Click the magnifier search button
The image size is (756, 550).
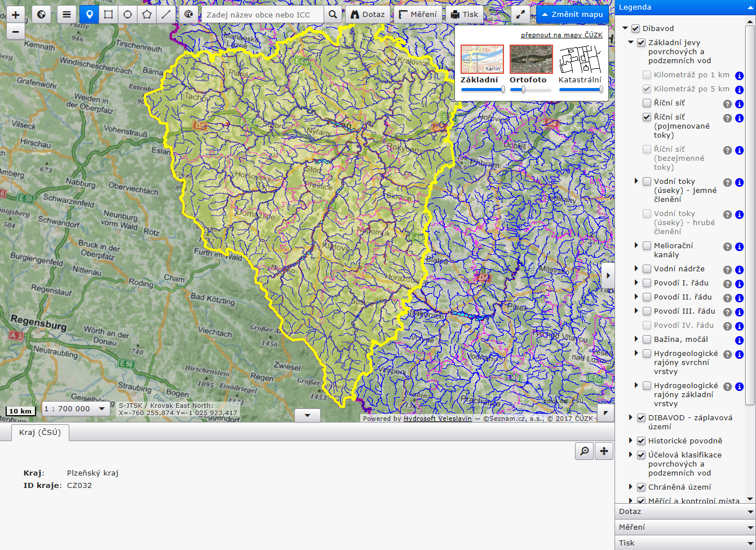[333, 15]
